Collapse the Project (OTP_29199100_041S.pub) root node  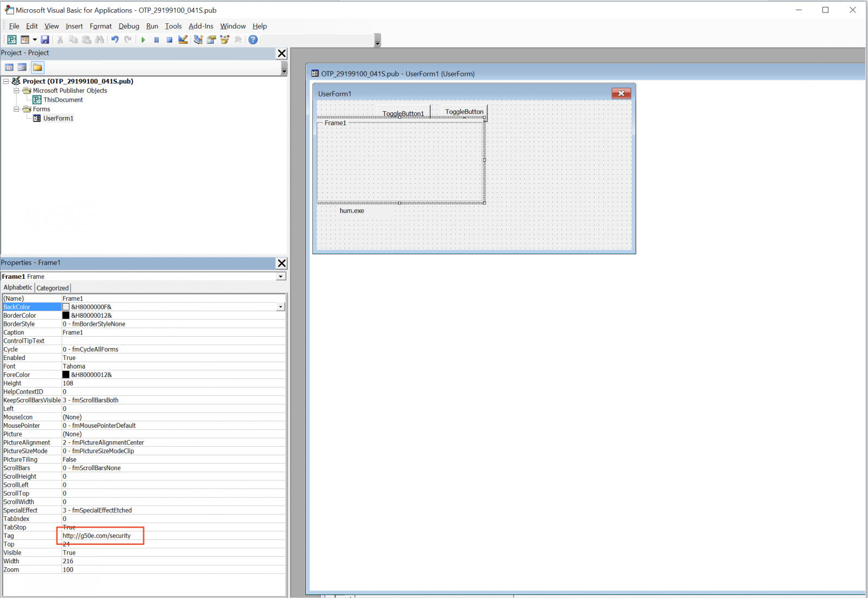[x=6, y=81]
